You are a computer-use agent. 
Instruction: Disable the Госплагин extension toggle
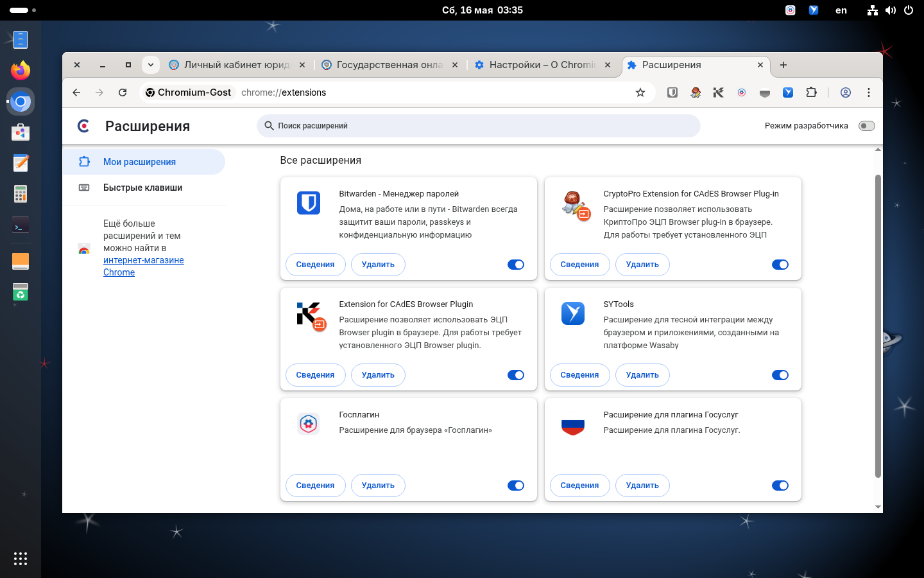coord(516,486)
